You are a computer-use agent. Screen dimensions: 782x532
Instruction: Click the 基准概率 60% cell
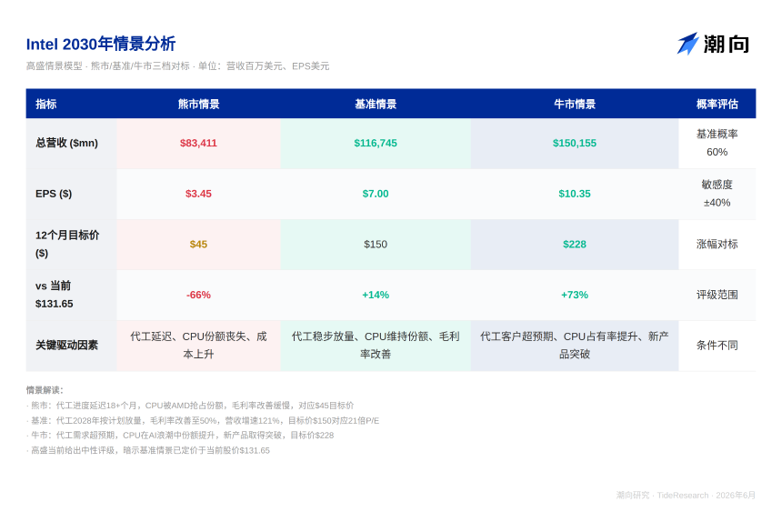coord(717,143)
